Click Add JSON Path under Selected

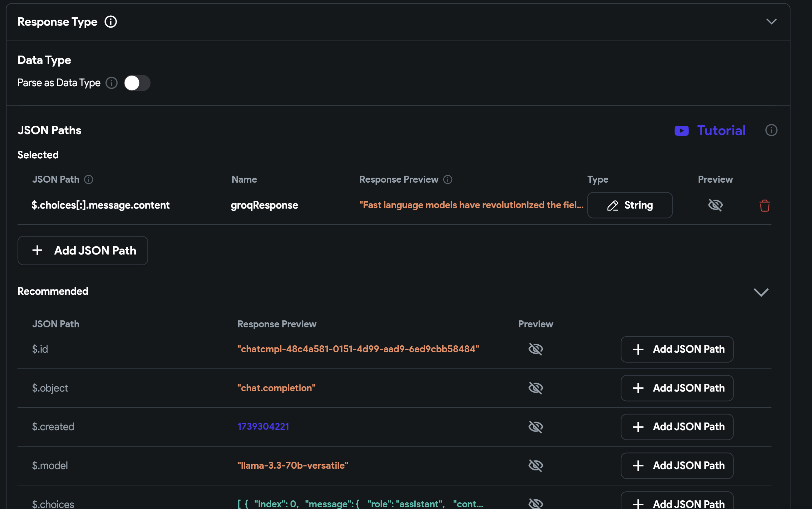click(83, 251)
